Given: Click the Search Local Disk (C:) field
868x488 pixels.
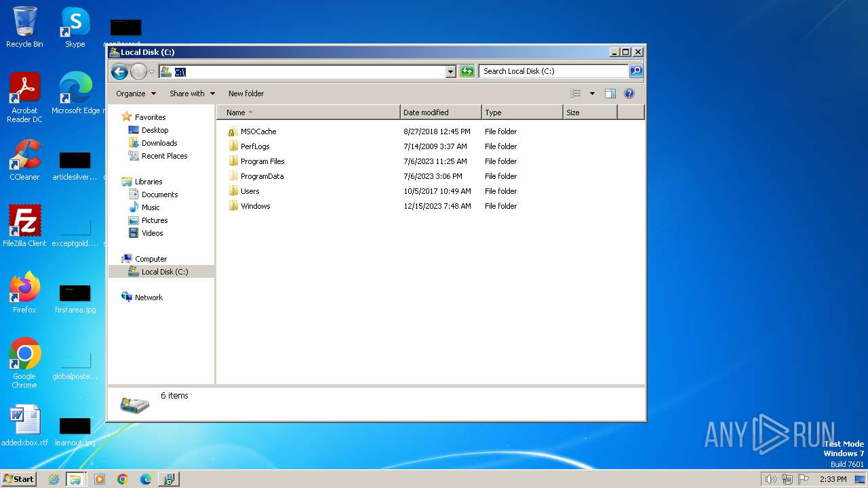Looking at the screenshot, I should point(553,71).
